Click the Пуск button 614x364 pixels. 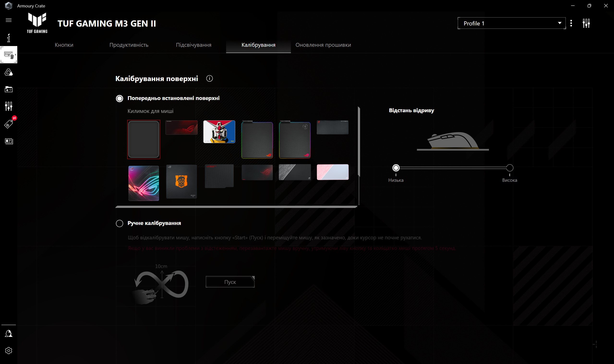(x=230, y=282)
